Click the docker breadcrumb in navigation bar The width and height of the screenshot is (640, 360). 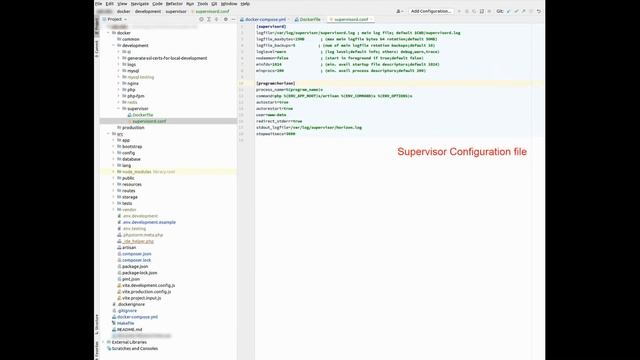pos(123,11)
